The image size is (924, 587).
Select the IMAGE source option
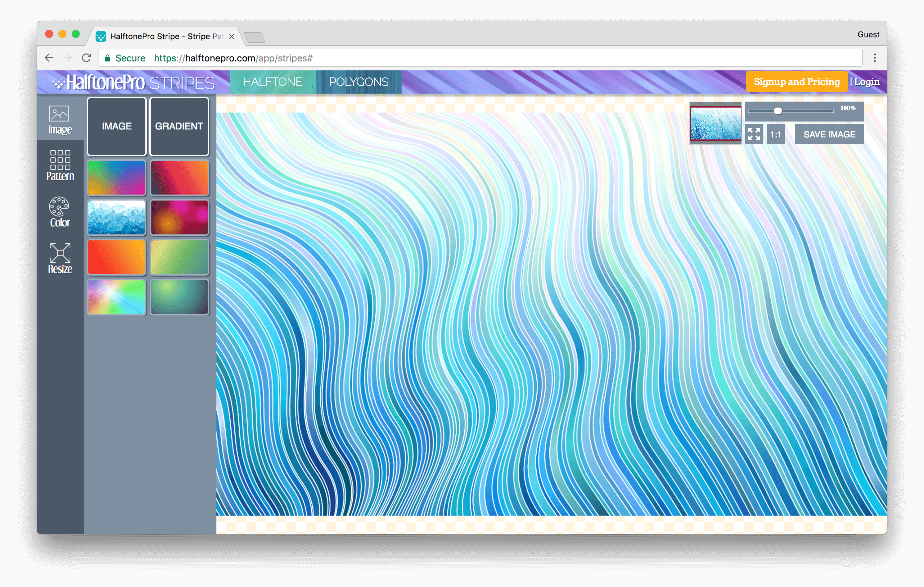coord(116,126)
